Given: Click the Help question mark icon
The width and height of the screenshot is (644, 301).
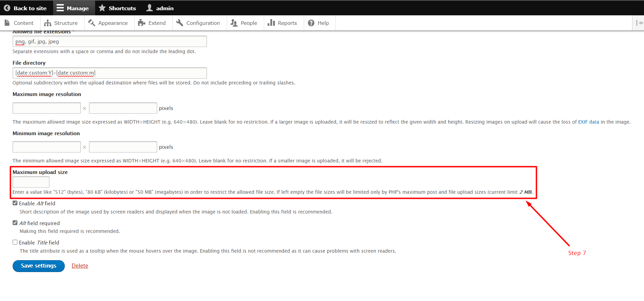Looking at the screenshot, I should (x=311, y=23).
